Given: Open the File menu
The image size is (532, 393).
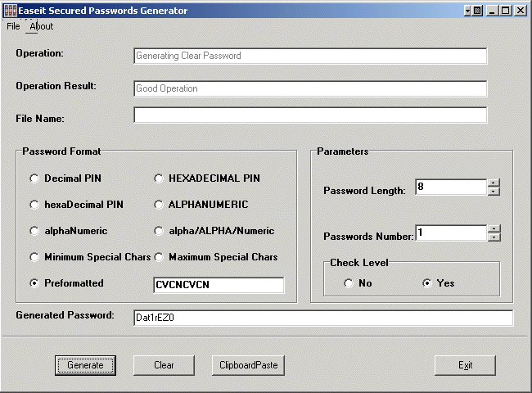Looking at the screenshot, I should (x=13, y=26).
